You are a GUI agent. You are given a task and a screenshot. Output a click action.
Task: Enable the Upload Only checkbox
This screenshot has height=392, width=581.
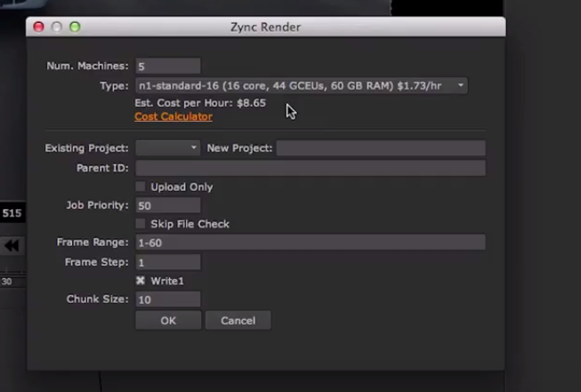141,187
